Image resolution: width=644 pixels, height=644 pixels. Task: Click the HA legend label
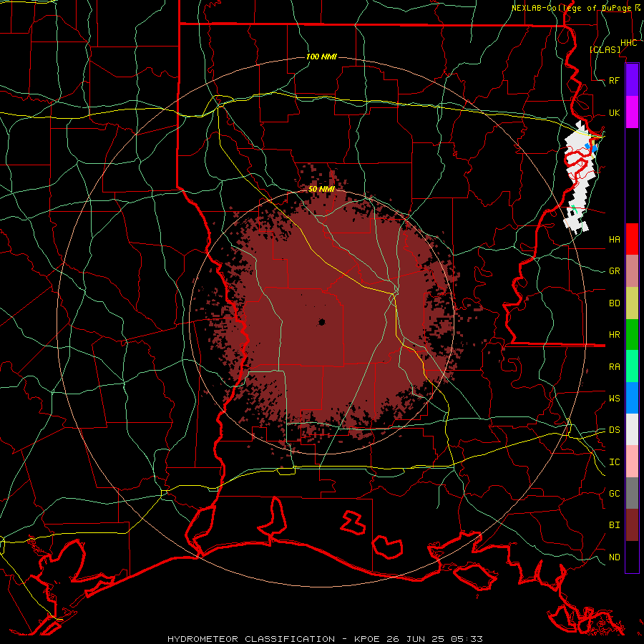[614, 240]
